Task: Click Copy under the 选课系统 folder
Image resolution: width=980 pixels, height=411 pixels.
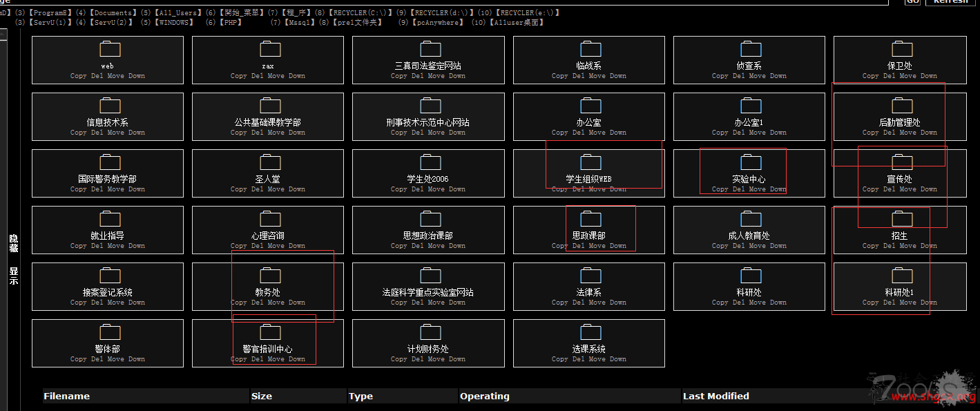Action: 559,359
